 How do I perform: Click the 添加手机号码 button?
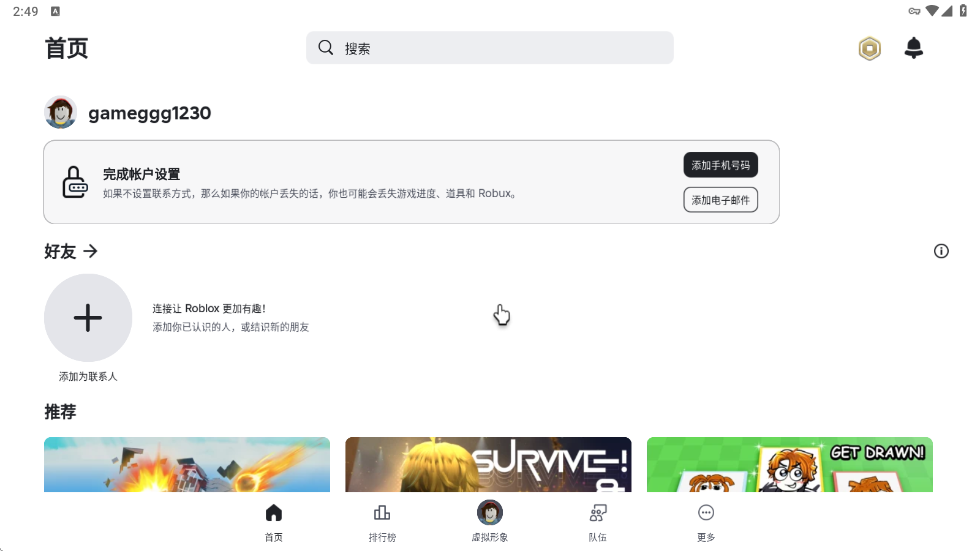pos(720,164)
